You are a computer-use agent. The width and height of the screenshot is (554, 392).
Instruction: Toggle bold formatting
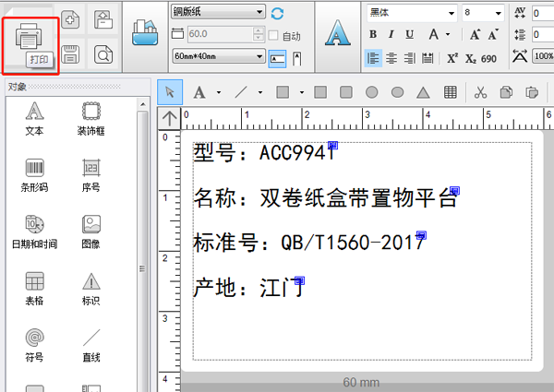coord(373,34)
